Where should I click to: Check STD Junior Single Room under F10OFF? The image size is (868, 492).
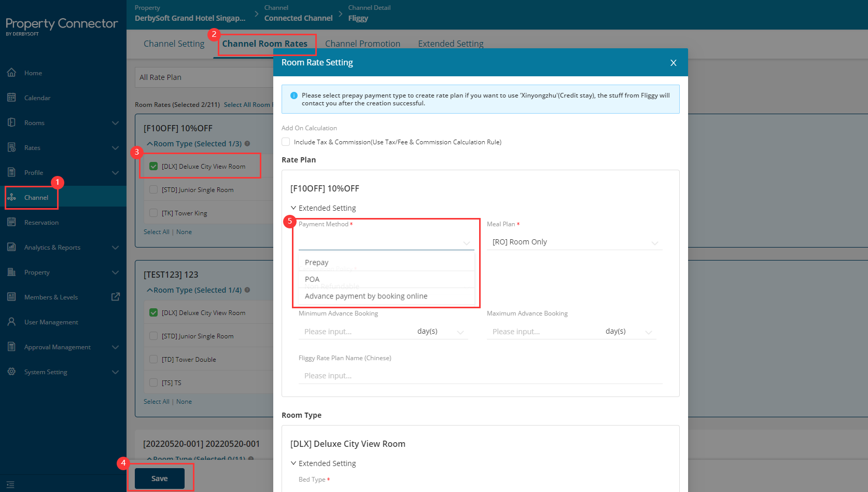pos(153,189)
